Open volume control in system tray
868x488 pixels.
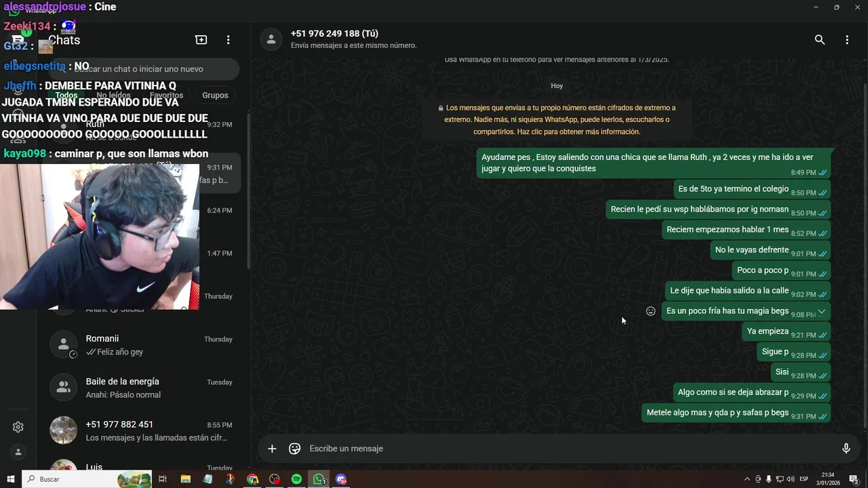click(x=790, y=479)
